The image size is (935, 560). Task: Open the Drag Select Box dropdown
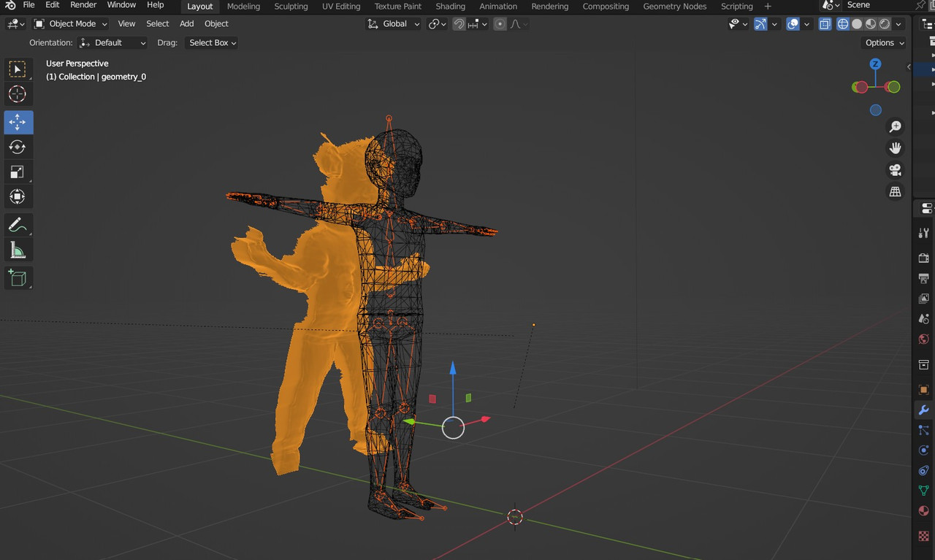coord(213,43)
